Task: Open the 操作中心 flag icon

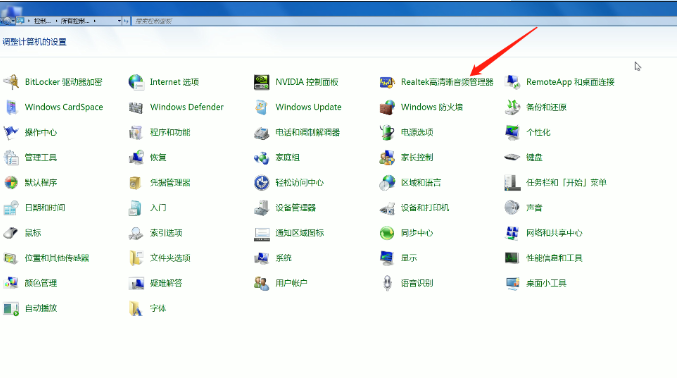Action: [11, 132]
